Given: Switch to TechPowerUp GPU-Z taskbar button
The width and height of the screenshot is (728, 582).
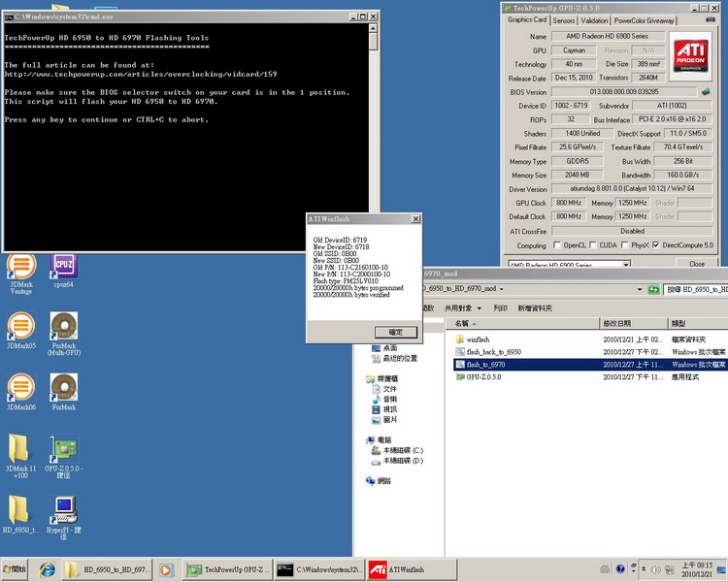Looking at the screenshot, I should pos(225,569).
